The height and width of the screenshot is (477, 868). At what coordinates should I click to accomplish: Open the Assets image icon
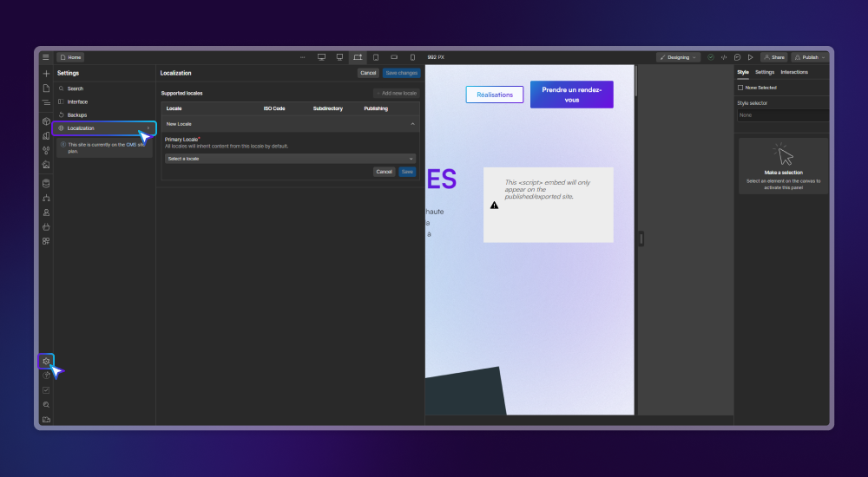tap(46, 165)
